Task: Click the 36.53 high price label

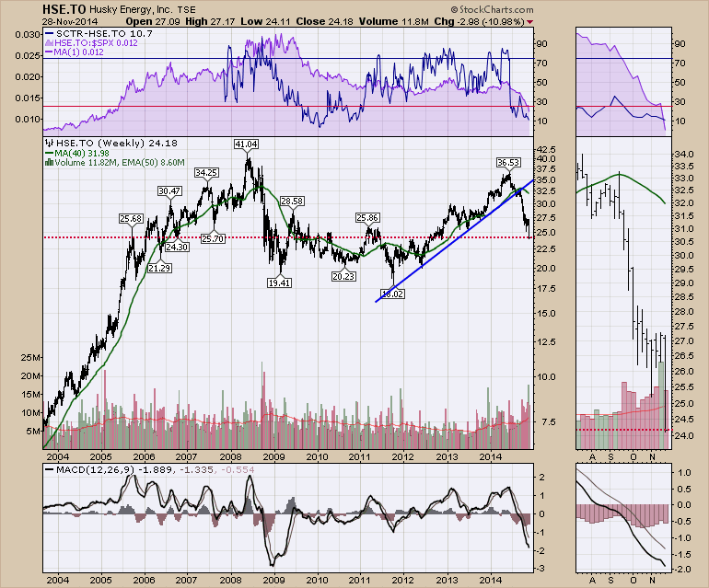Action: click(507, 162)
